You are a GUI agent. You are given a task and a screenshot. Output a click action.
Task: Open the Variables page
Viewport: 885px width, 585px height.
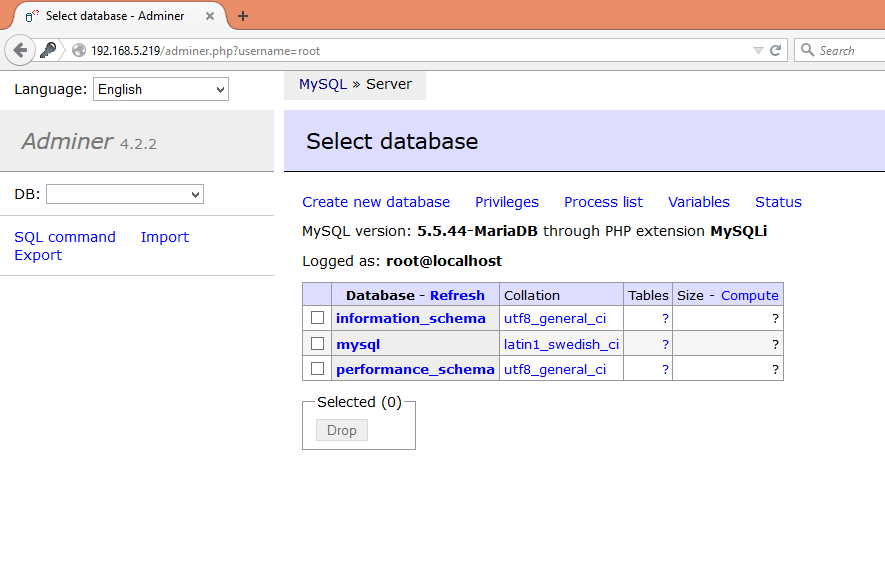pyautogui.click(x=699, y=202)
